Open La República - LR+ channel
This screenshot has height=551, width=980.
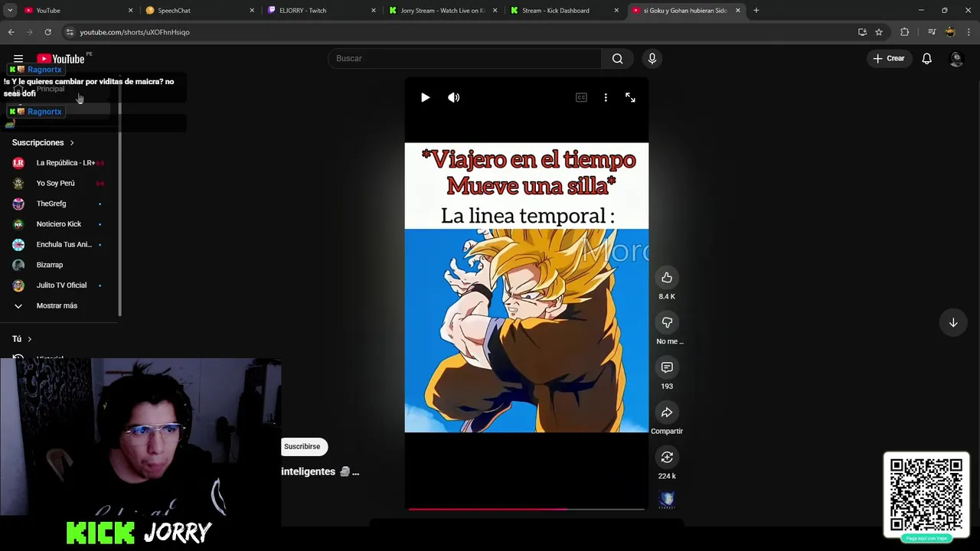59,163
